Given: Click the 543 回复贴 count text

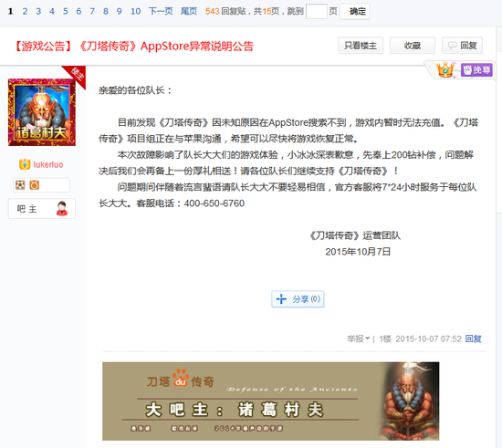Looking at the screenshot, I should click(x=225, y=12).
